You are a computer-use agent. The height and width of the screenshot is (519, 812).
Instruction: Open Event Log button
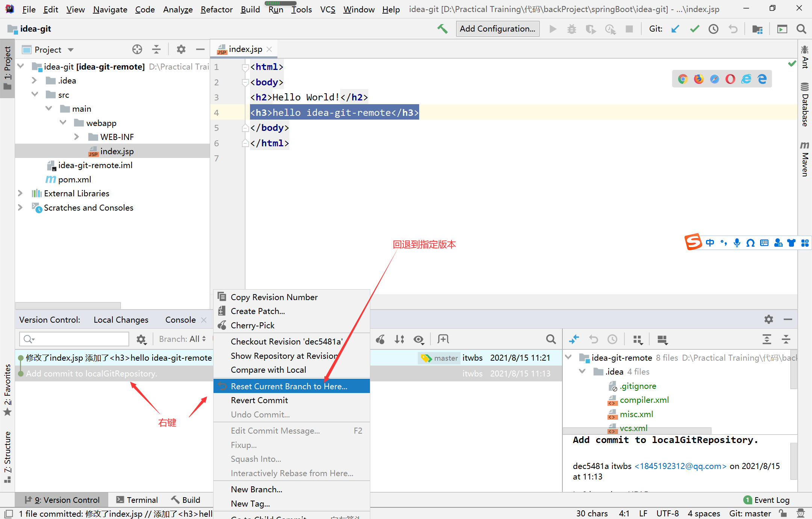click(x=767, y=500)
